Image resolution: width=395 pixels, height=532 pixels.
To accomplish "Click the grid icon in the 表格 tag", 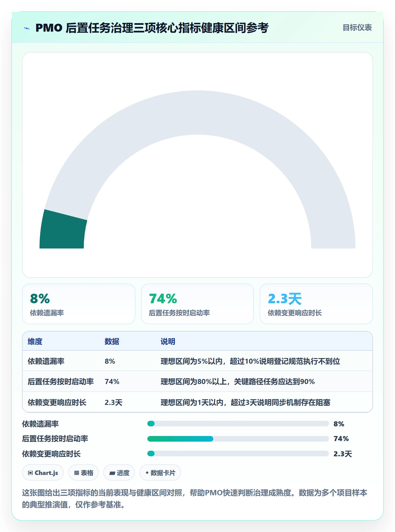I will [76, 473].
